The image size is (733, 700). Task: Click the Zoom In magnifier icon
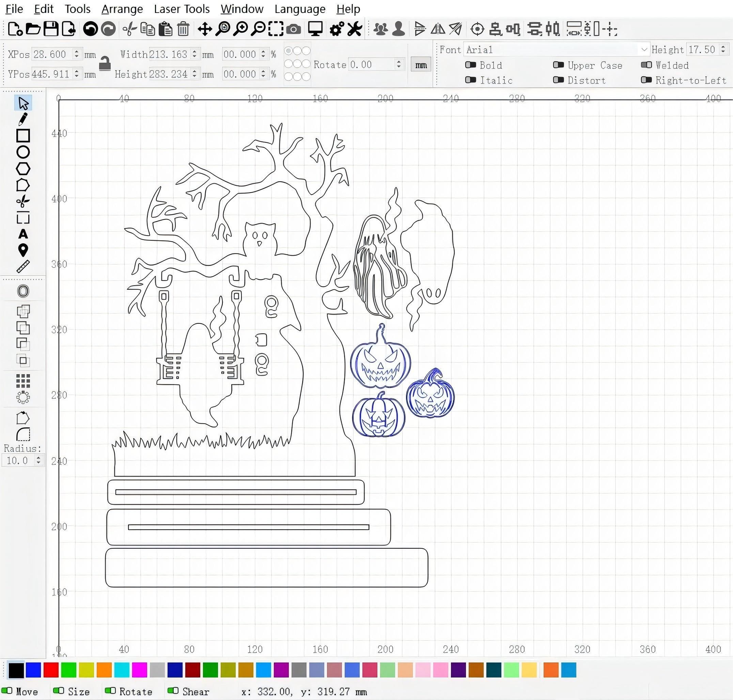pos(240,29)
